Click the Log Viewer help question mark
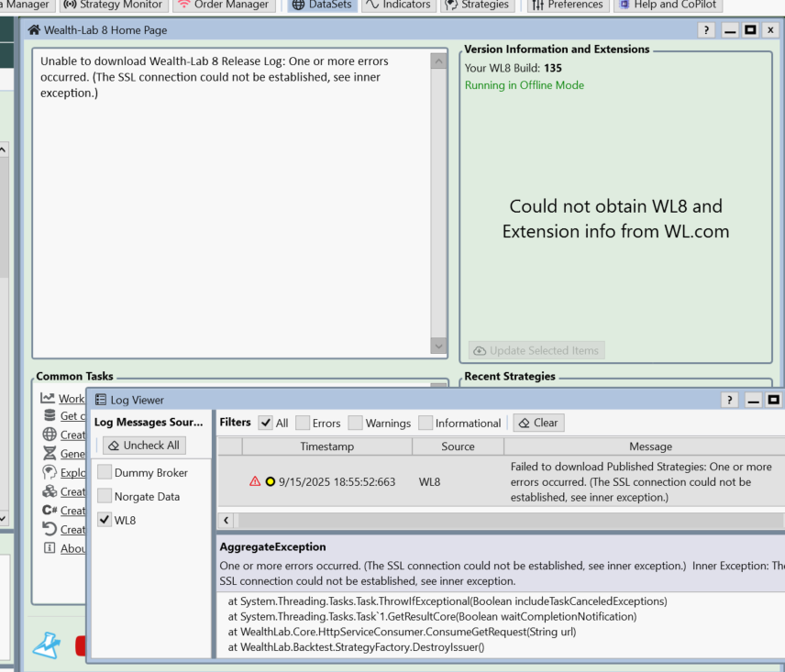This screenshot has width=785, height=672. (x=730, y=400)
